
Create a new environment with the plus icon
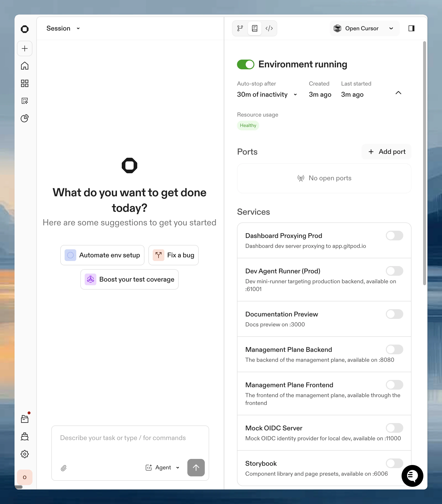point(25,48)
